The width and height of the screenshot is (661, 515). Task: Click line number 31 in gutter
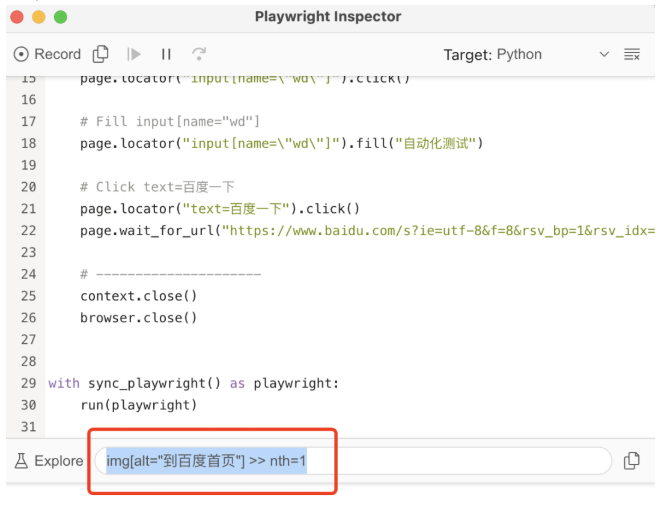pyautogui.click(x=29, y=426)
